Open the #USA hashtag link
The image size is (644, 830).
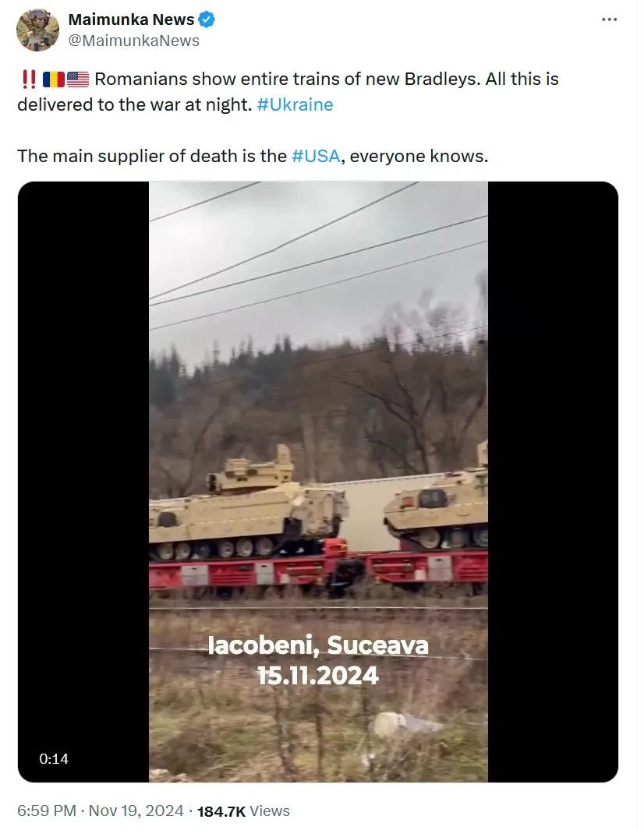[316, 156]
